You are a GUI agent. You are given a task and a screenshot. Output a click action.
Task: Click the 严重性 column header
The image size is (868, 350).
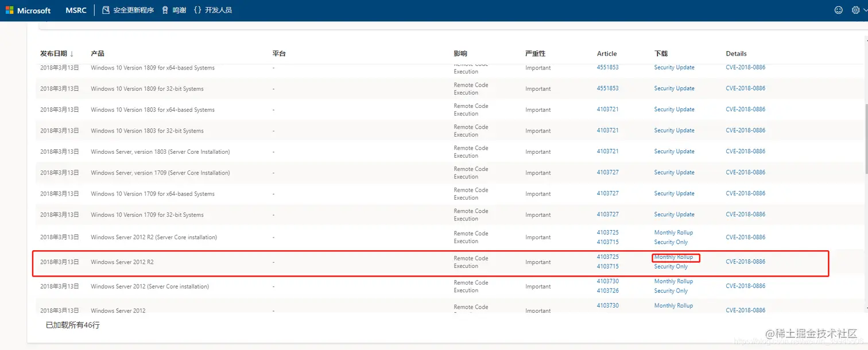click(536, 53)
